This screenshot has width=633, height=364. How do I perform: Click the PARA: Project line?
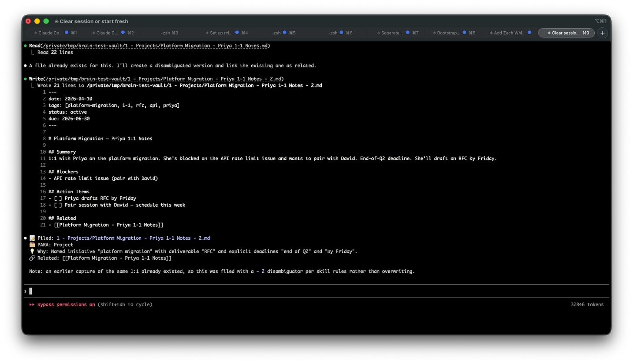(x=55, y=245)
